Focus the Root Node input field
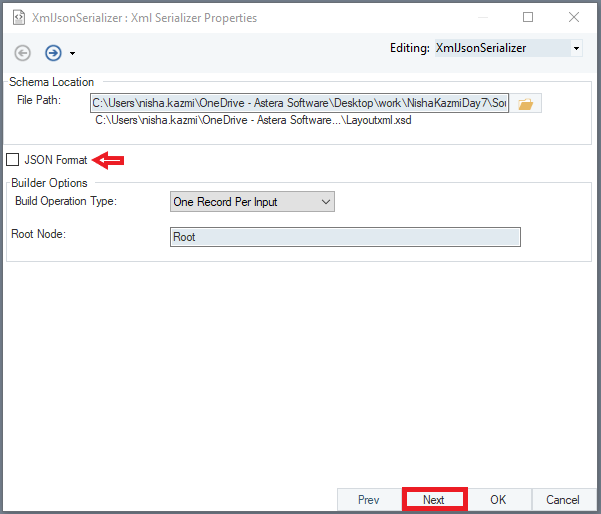The image size is (601, 514). point(345,237)
